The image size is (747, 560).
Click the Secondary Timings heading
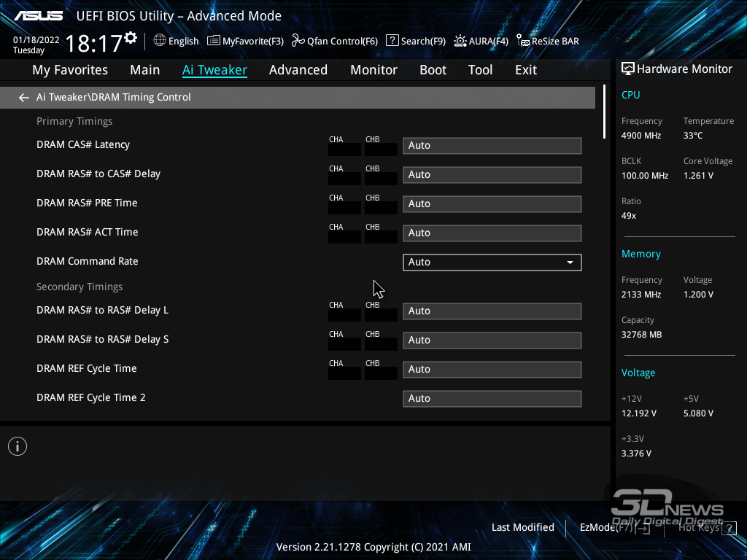pos(80,287)
